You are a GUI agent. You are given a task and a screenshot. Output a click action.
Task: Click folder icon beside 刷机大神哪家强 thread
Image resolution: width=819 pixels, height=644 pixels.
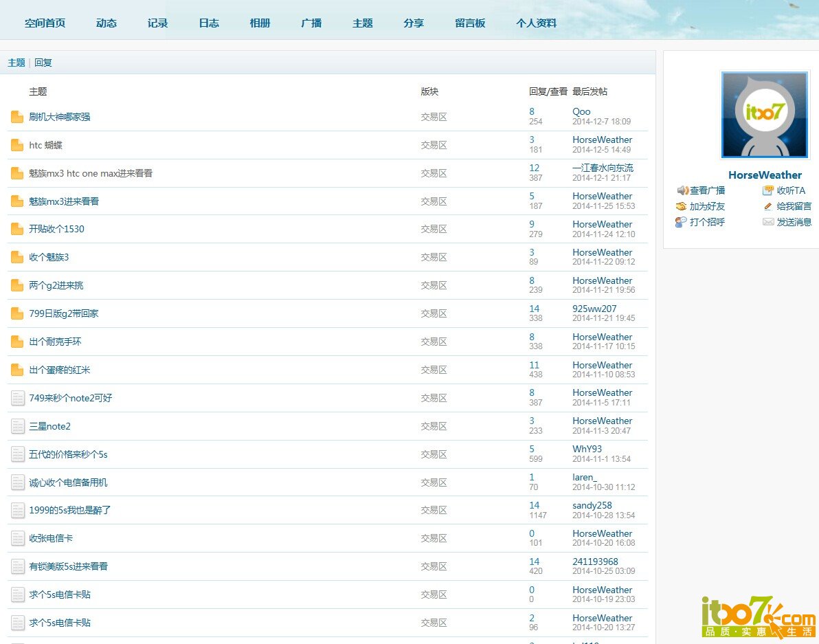pyautogui.click(x=17, y=117)
